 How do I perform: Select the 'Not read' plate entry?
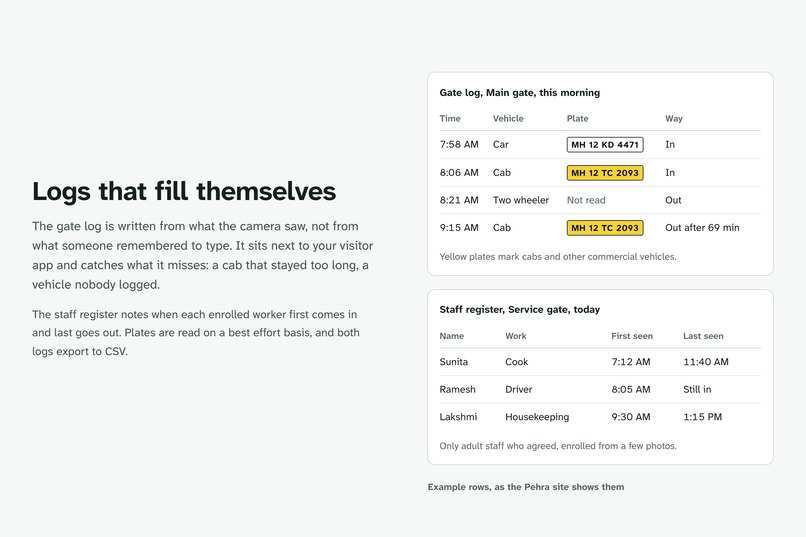pos(586,200)
